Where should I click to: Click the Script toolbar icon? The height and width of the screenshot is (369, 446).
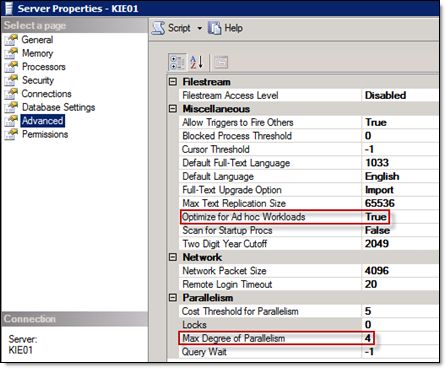(x=158, y=28)
